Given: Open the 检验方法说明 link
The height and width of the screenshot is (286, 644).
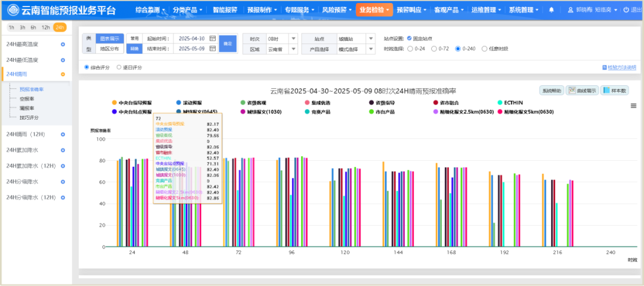Looking at the screenshot, I should (x=621, y=68).
